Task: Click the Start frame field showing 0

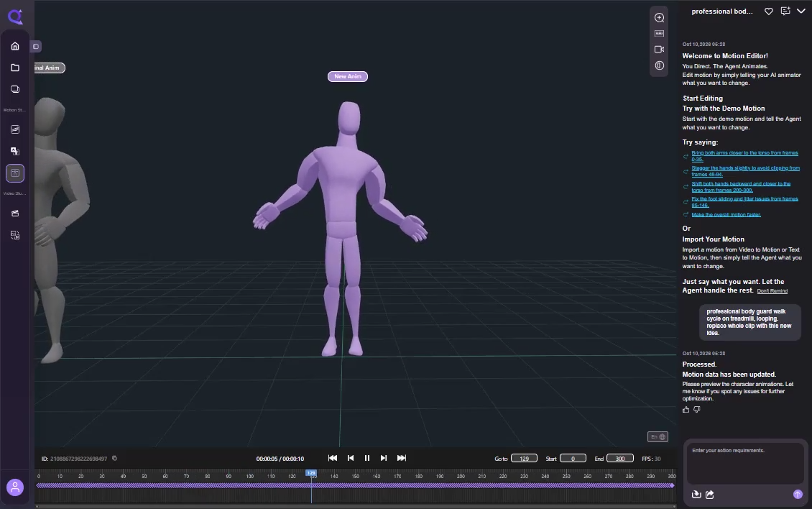Action: click(x=573, y=459)
